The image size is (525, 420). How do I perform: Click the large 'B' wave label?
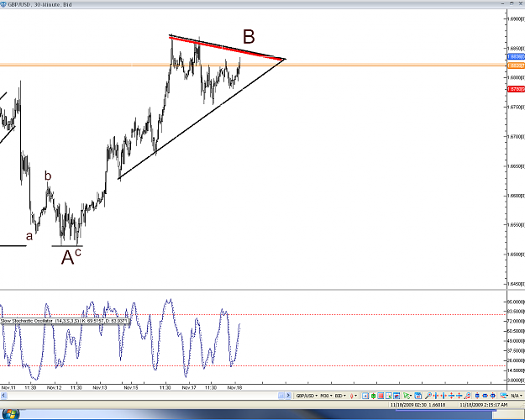tap(249, 37)
